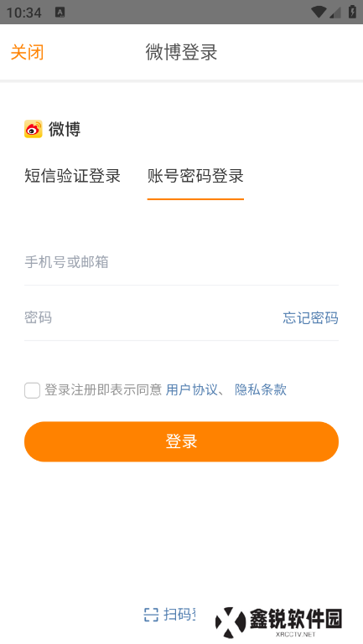Tap the keyboard 'A' indicator in status bar
This screenshot has width=363, height=644.
tap(60, 13)
